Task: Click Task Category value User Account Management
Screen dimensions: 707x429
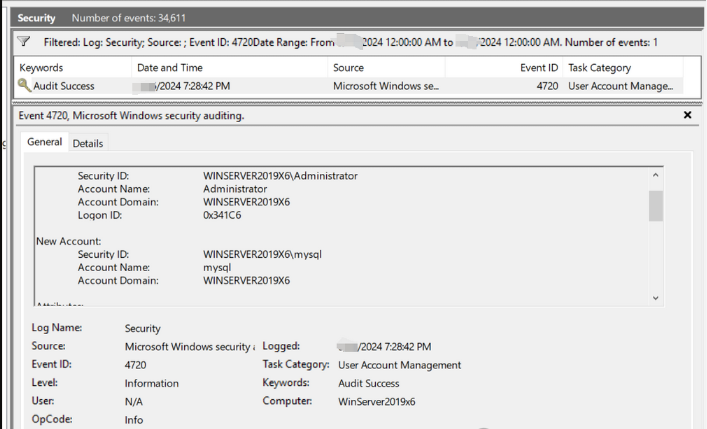Action: coord(399,364)
